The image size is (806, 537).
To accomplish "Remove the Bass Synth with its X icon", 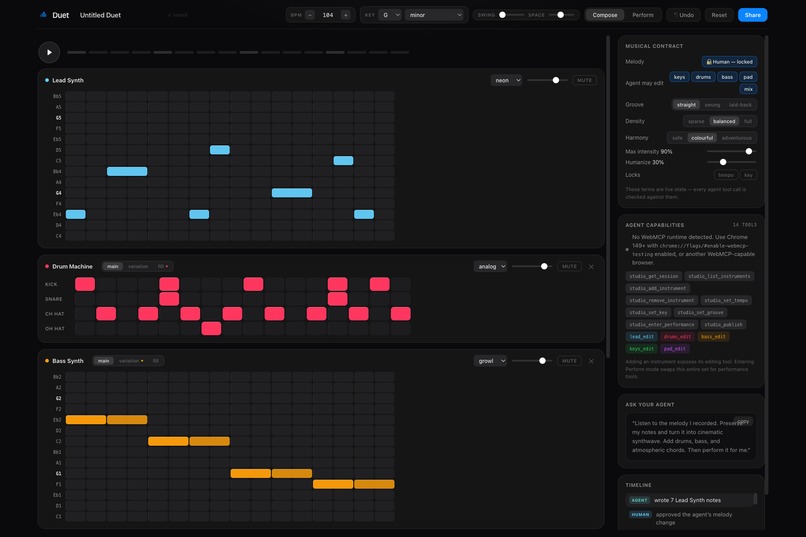I will tap(591, 361).
